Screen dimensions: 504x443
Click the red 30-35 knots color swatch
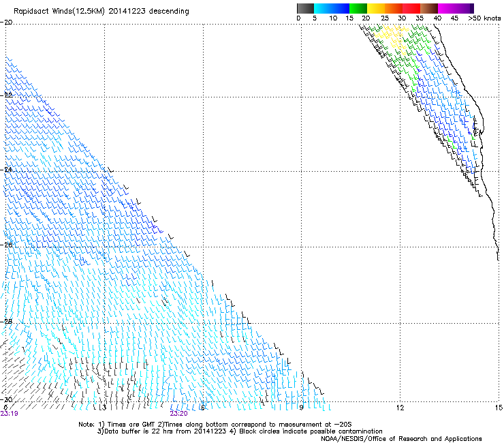[x=411, y=8]
